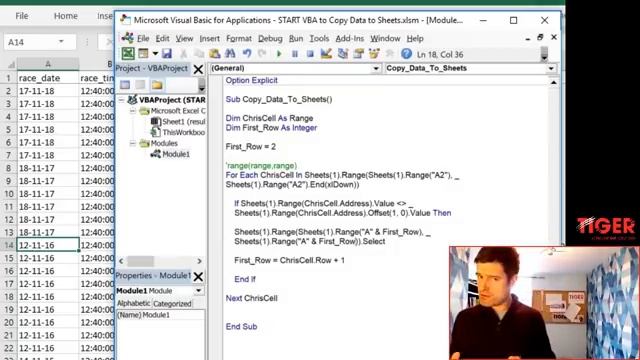Open the Module1 Module properties dropdown
The image size is (640, 360).
[x=198, y=291]
